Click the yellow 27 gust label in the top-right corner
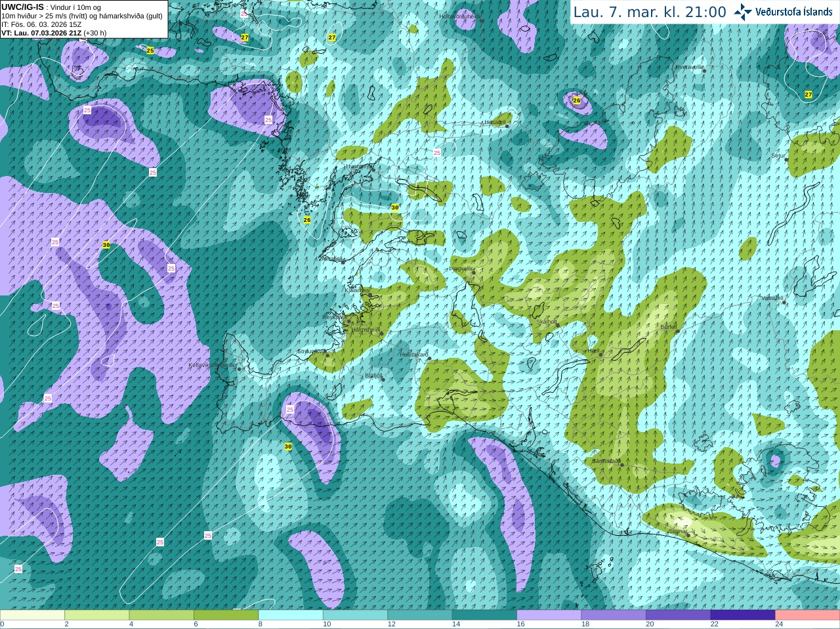The image size is (840, 629). tap(808, 95)
